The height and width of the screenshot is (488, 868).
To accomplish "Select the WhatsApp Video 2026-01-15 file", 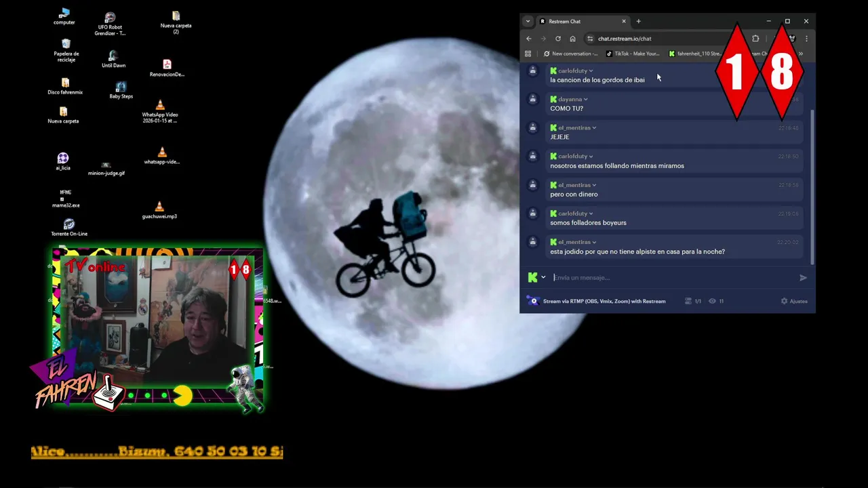I will [160, 111].
